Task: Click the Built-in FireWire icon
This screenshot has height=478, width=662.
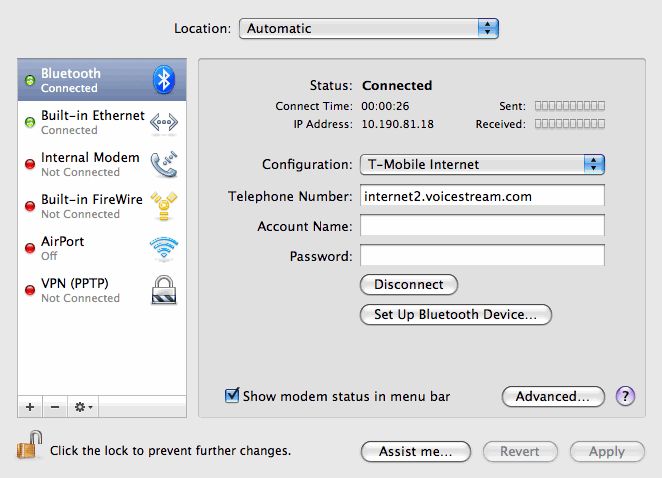Action: (163, 206)
